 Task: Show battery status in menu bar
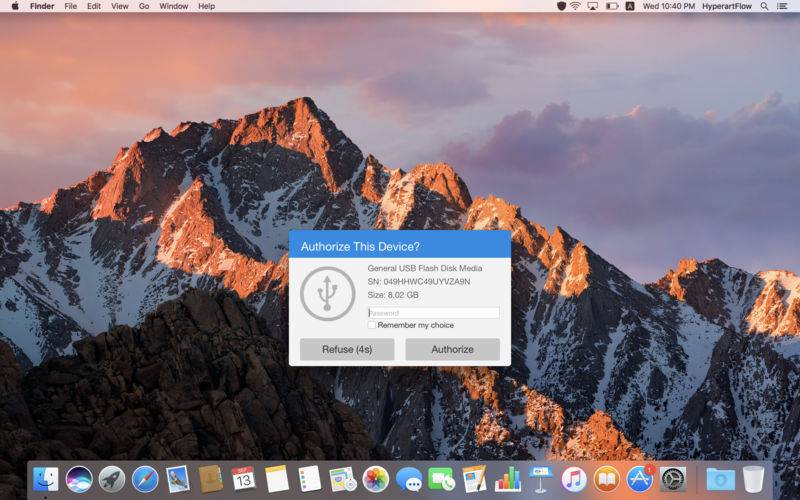tap(612, 6)
